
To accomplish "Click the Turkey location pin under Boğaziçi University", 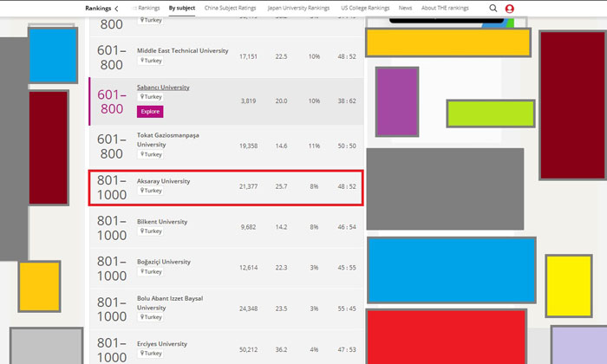I will [x=151, y=271].
